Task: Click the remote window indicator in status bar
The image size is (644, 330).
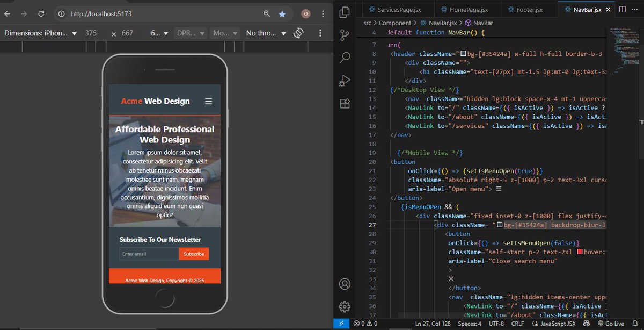Action: [341, 324]
